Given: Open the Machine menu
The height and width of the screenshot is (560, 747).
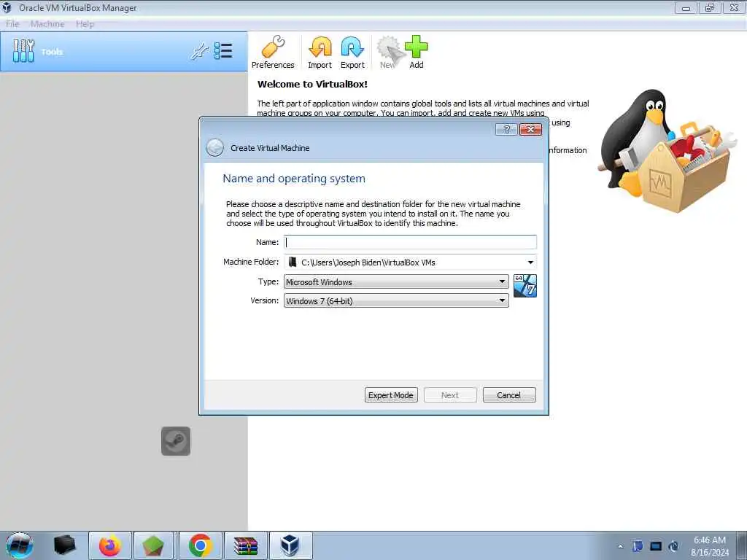Looking at the screenshot, I should coord(47,24).
